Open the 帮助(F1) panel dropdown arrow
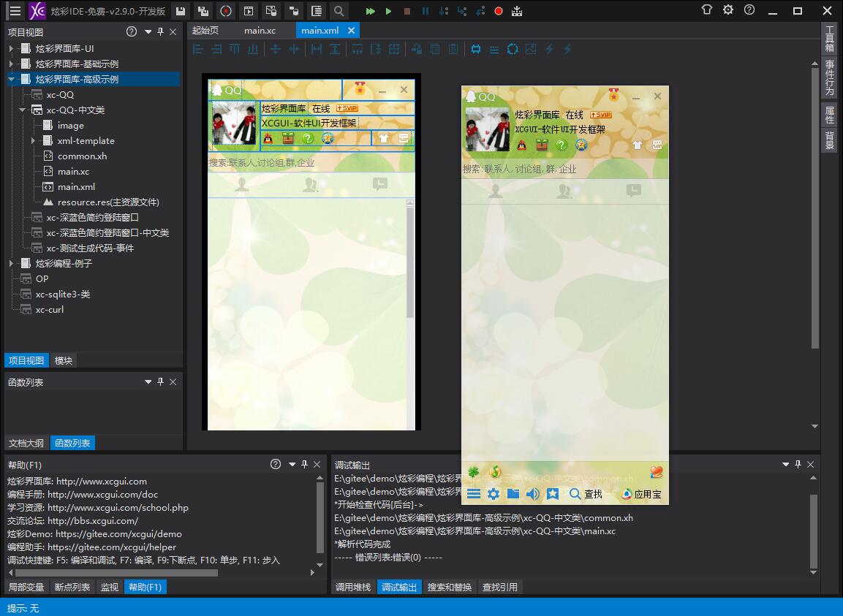 point(292,464)
